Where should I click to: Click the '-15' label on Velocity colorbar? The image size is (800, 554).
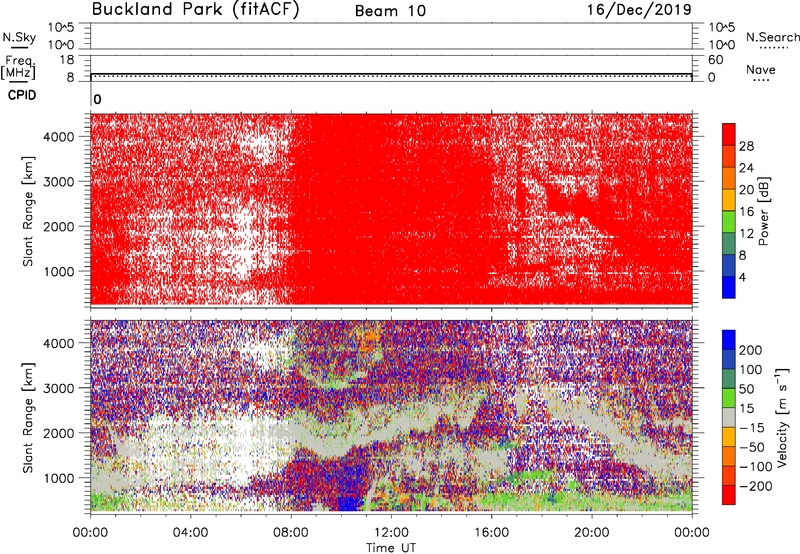pos(752,428)
